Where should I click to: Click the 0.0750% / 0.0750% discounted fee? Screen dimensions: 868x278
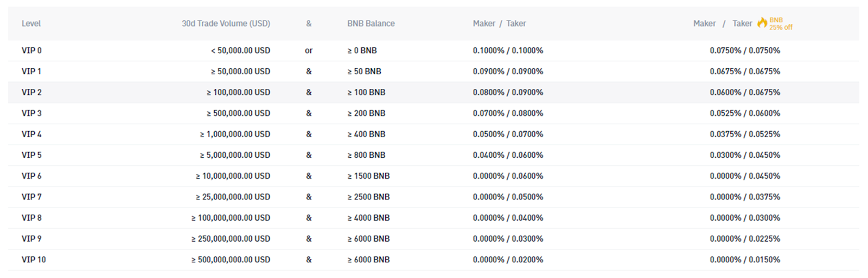[x=745, y=50]
